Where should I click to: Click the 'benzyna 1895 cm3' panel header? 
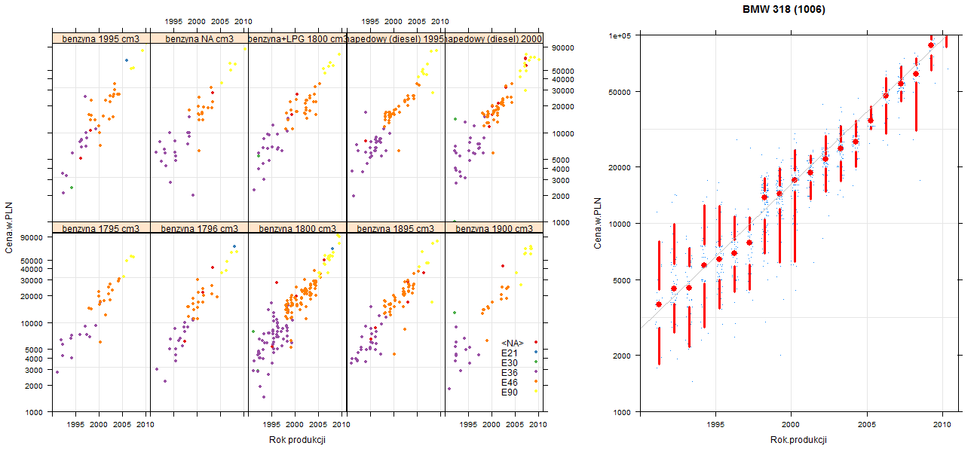(396, 228)
